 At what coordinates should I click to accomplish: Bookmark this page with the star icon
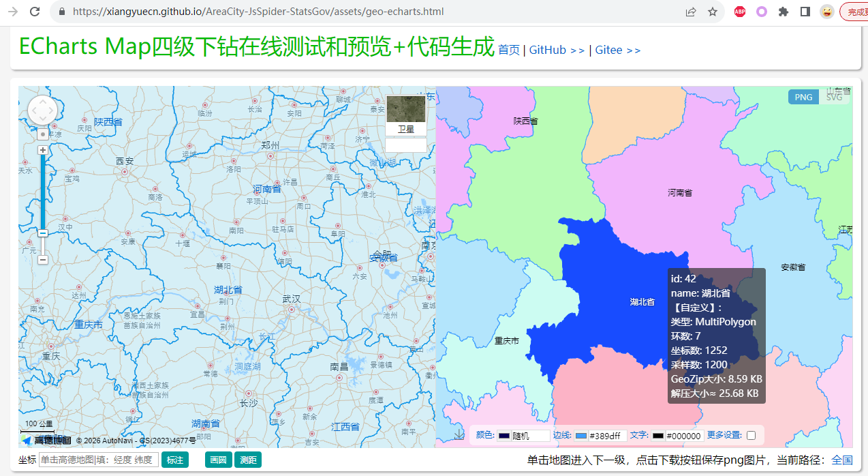(713, 12)
